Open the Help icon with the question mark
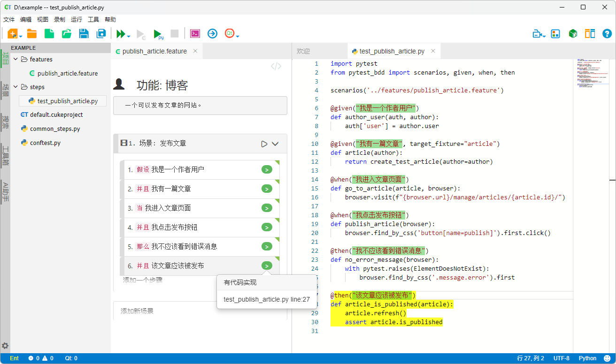This screenshot has height=364, width=616. coord(607,33)
